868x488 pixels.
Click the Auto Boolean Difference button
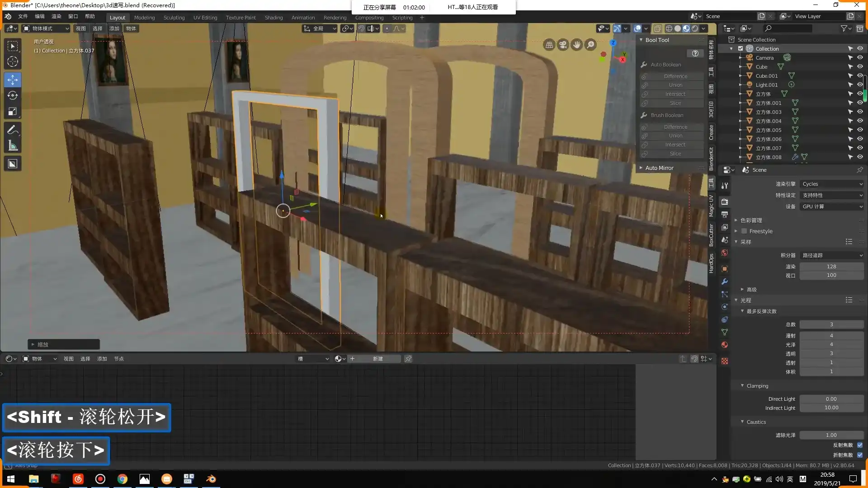pos(675,76)
